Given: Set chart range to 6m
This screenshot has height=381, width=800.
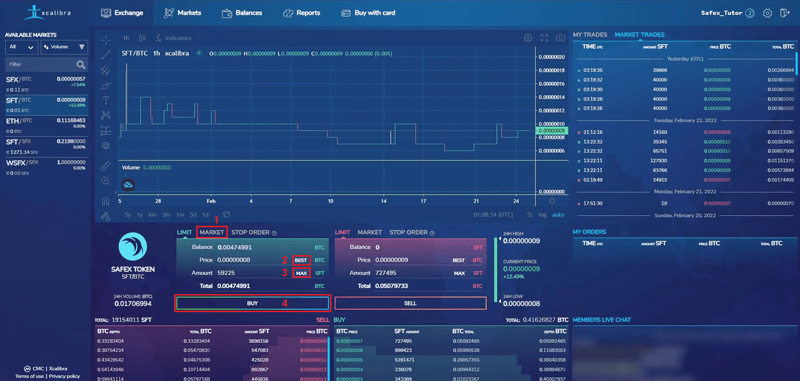Looking at the screenshot, I should tap(153, 215).
